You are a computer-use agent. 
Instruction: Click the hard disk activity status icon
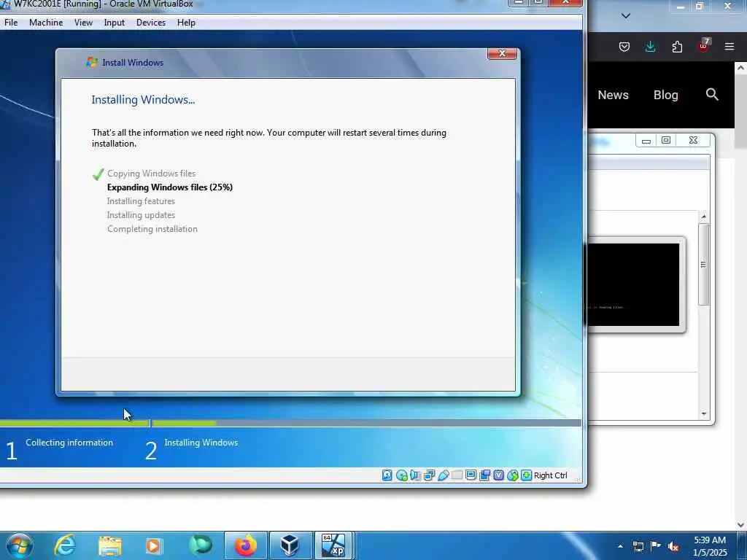pos(387,475)
